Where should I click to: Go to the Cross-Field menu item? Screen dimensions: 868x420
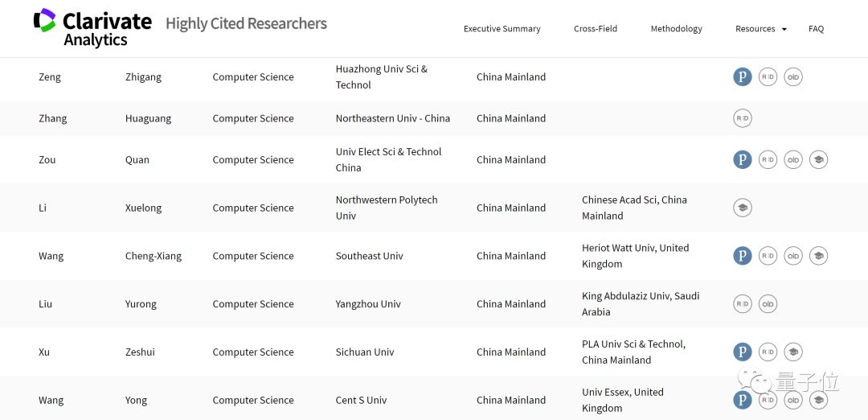pyautogui.click(x=596, y=29)
